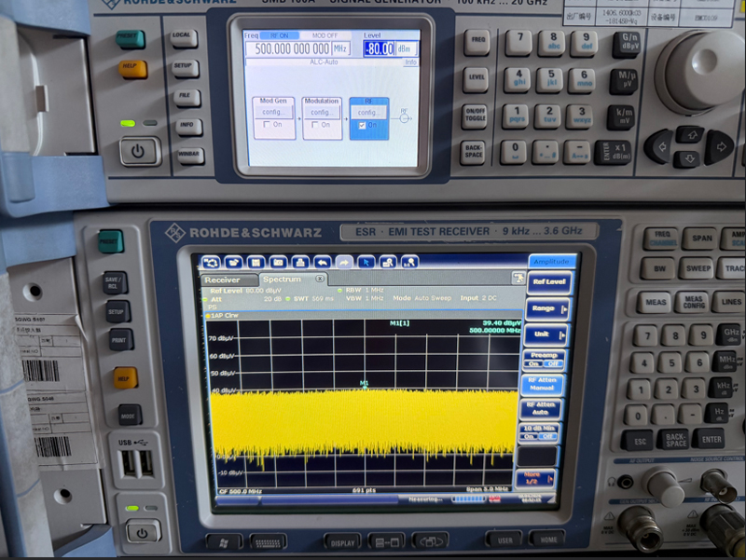
Task: Push the Windows start key below ESR screen
Action: (x=224, y=542)
